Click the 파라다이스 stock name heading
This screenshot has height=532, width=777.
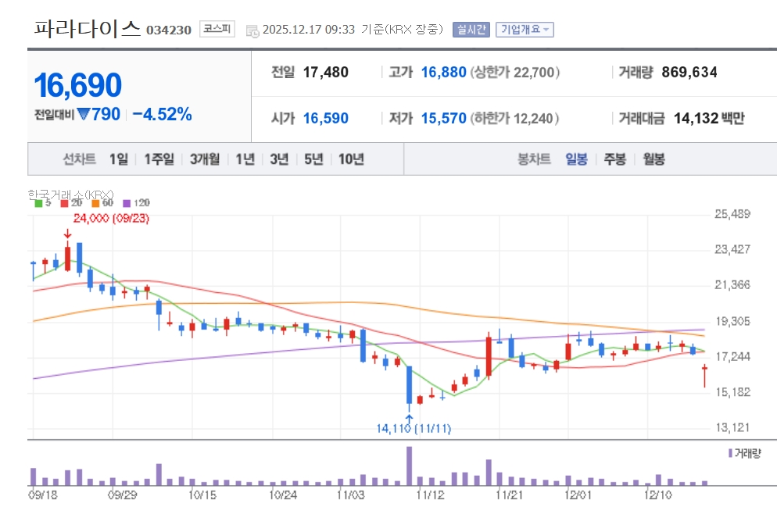pyautogui.click(x=88, y=29)
